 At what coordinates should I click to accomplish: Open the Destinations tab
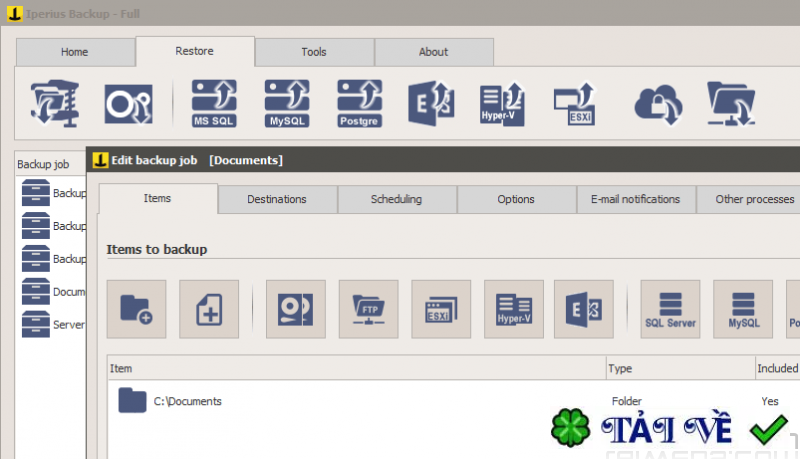tap(277, 199)
